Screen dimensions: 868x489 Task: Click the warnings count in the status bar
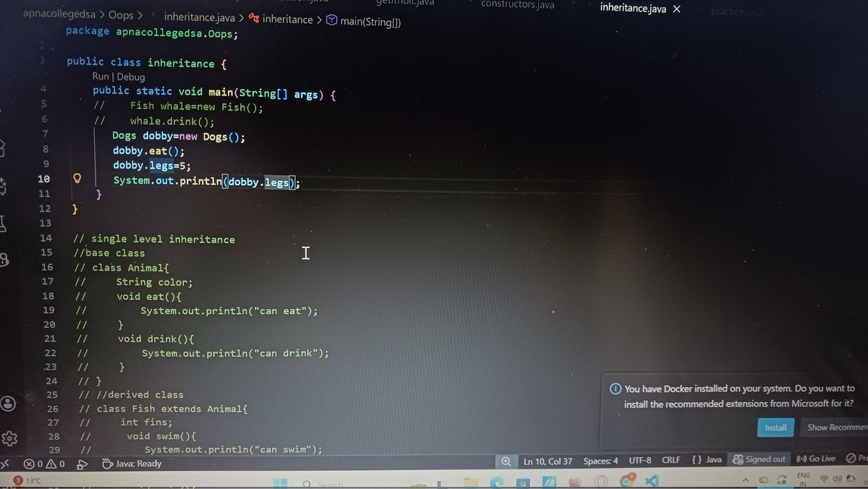tap(56, 464)
